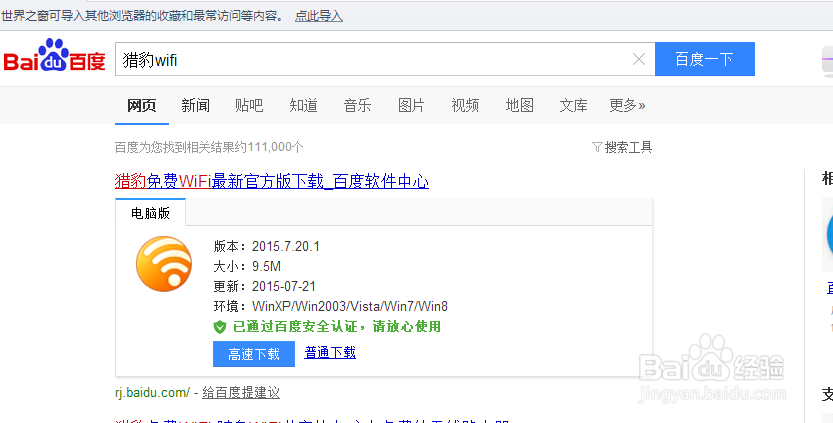This screenshot has width=833, height=423.
Task: Click the update date 2015-07-21
Action: [284, 286]
